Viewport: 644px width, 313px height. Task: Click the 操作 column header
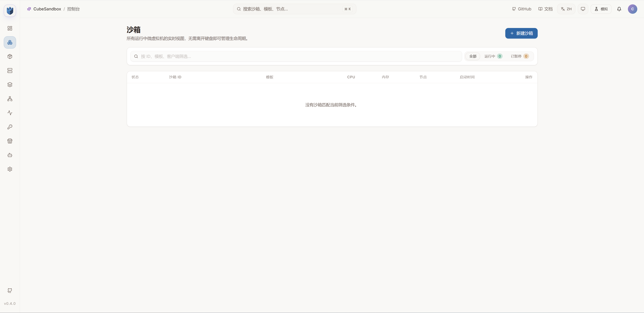pos(529,77)
